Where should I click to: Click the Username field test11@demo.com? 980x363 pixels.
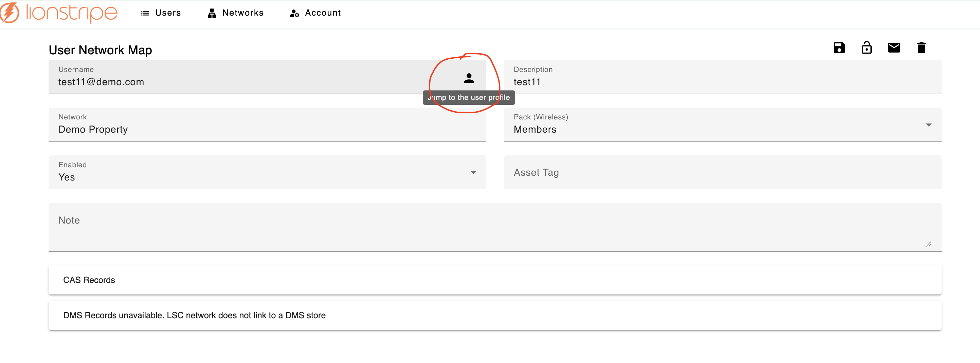[x=267, y=77]
